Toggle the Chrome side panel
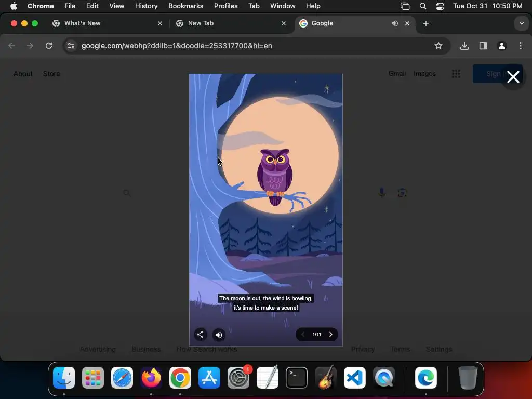The image size is (532, 399). pos(483,46)
